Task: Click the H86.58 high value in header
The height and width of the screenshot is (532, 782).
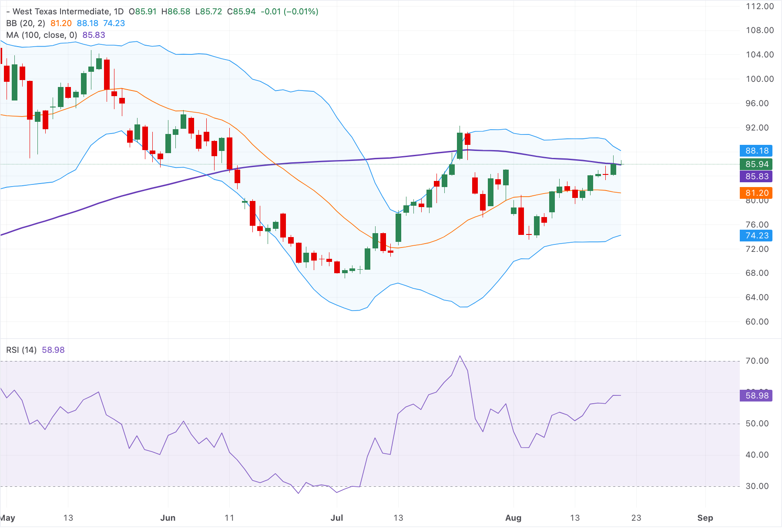Action: click(x=176, y=12)
